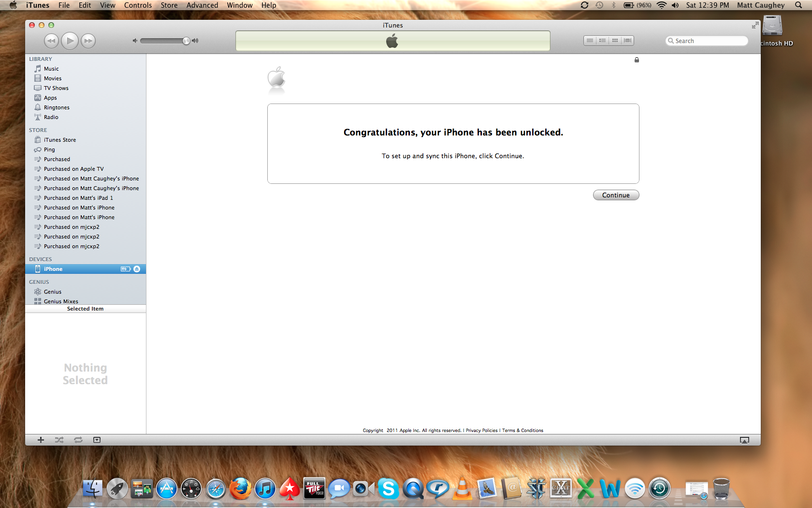The width and height of the screenshot is (812, 508).
Task: Open Microsoft Word from the Dock
Action: pos(610,489)
